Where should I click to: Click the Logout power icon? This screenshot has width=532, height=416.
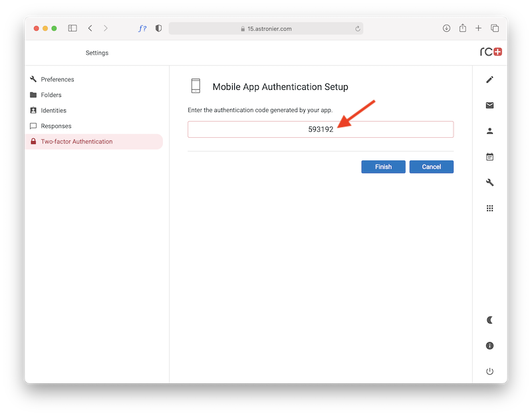click(x=489, y=371)
